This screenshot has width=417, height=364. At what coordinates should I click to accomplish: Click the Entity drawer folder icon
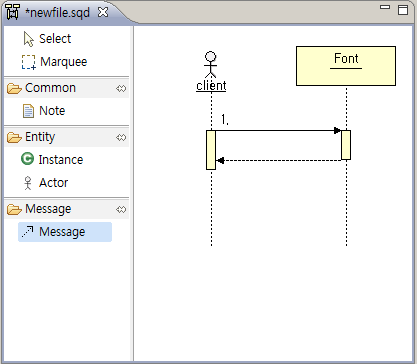14,137
